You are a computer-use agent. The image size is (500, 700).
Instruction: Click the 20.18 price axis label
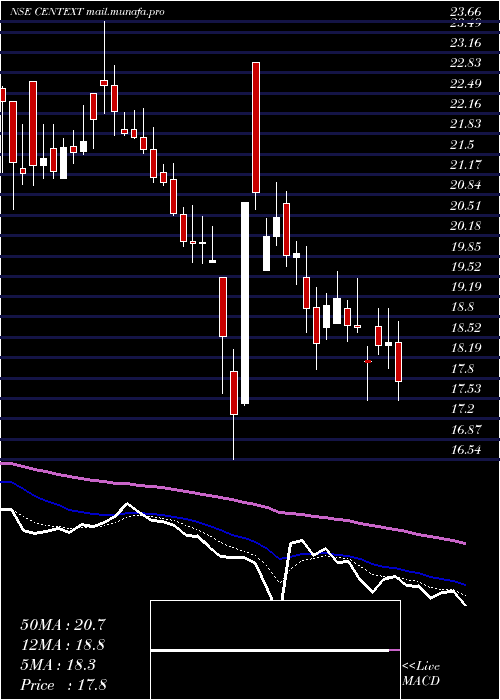466,226
